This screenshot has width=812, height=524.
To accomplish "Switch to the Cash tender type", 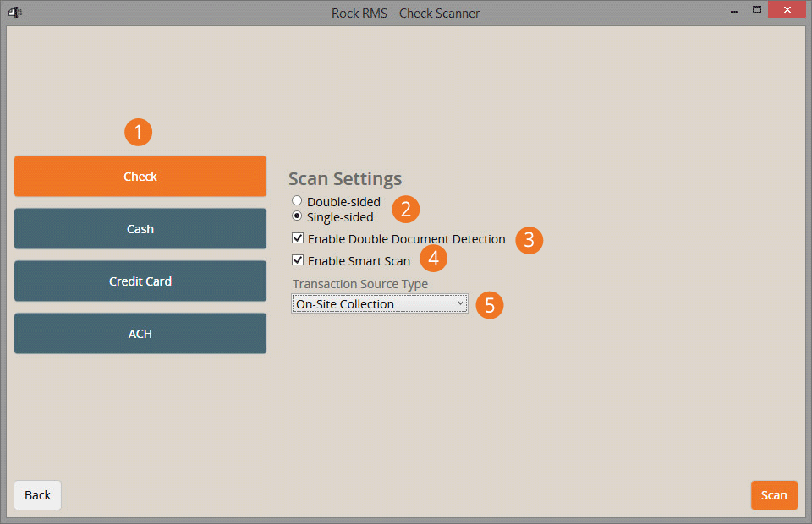I will (x=140, y=229).
